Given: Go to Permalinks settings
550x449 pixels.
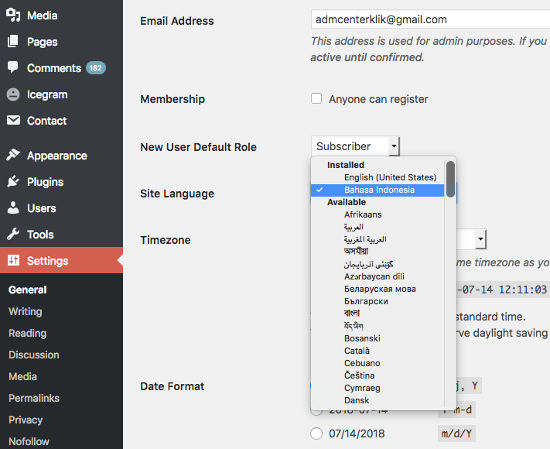Looking at the screenshot, I should click(x=34, y=398).
